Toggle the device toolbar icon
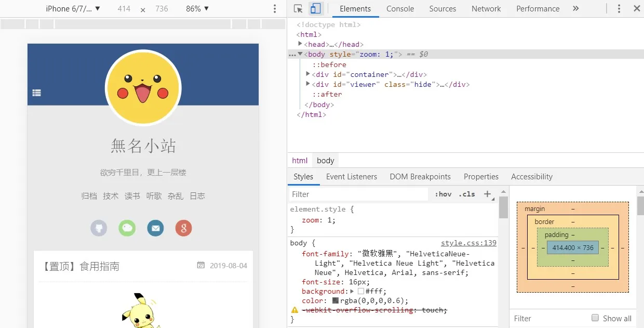644x328 pixels. [315, 9]
